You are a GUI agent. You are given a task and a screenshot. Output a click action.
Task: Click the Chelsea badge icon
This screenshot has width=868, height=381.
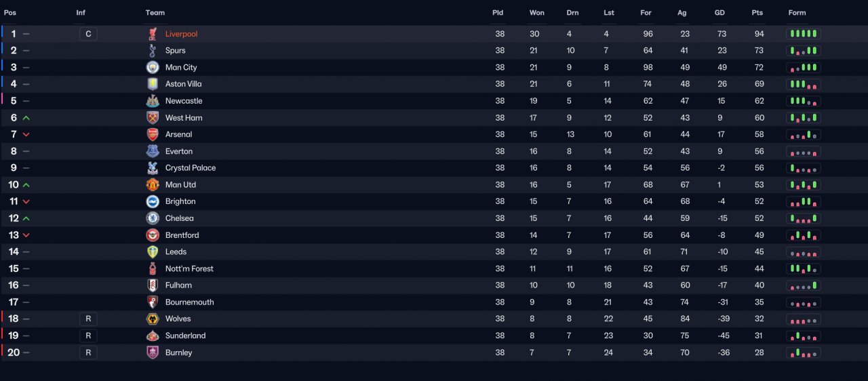(153, 218)
